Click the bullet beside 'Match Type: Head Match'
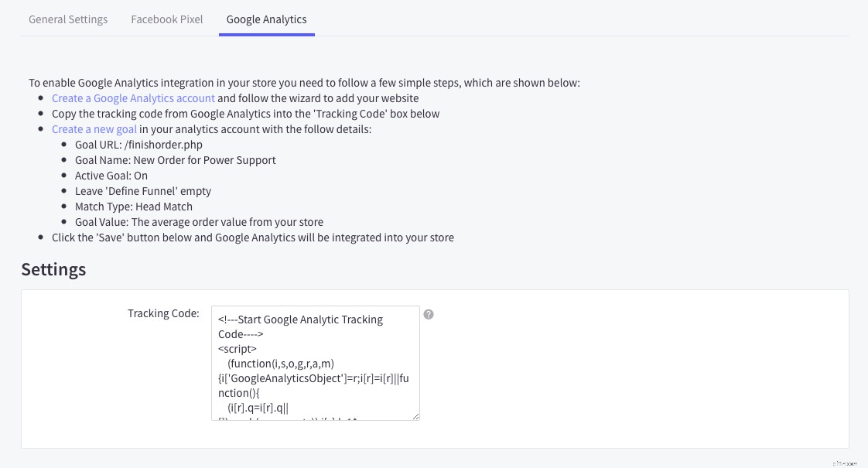The width and height of the screenshot is (868, 468). coord(66,207)
